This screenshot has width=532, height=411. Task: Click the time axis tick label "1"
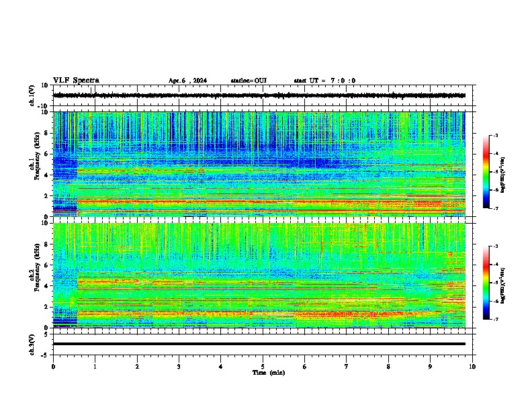[95, 367]
